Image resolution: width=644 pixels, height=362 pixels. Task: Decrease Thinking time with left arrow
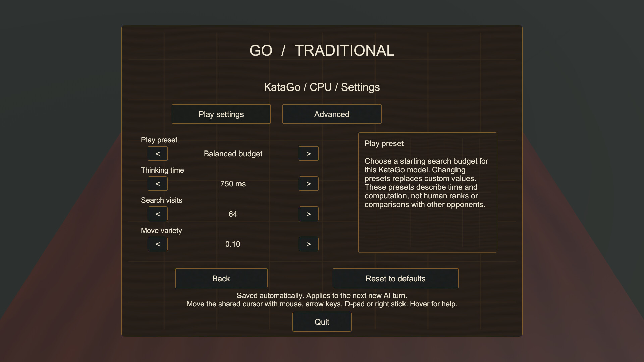[x=158, y=184]
